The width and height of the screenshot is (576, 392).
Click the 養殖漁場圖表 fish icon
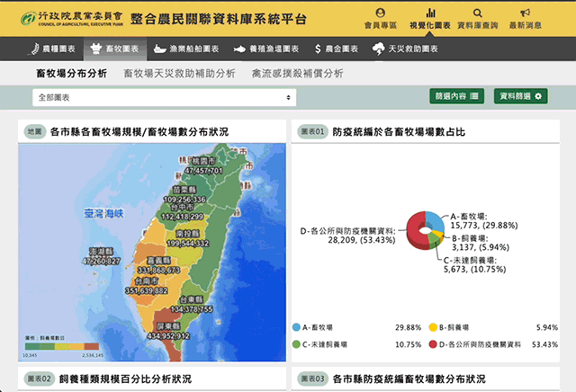[x=239, y=49]
